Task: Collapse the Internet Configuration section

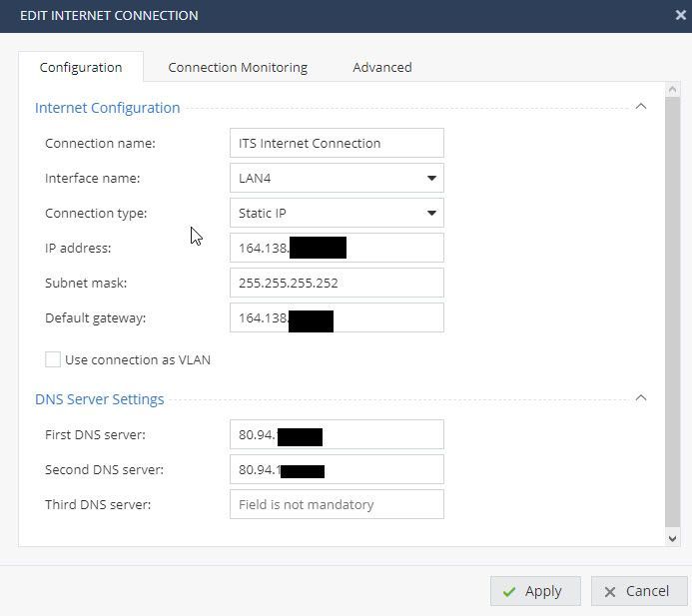Action: point(641,107)
